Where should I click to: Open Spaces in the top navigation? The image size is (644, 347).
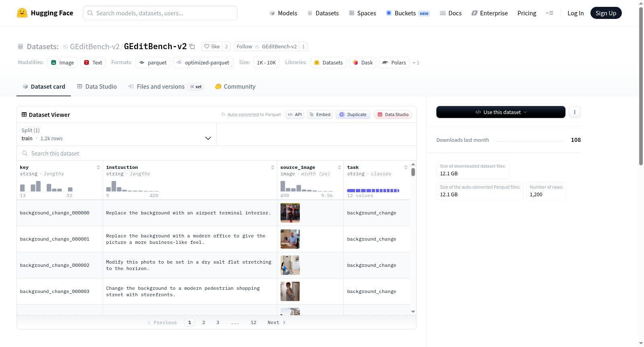coord(362,13)
